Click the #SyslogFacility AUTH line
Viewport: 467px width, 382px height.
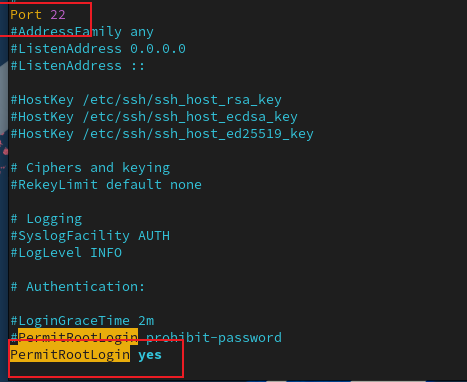point(90,236)
